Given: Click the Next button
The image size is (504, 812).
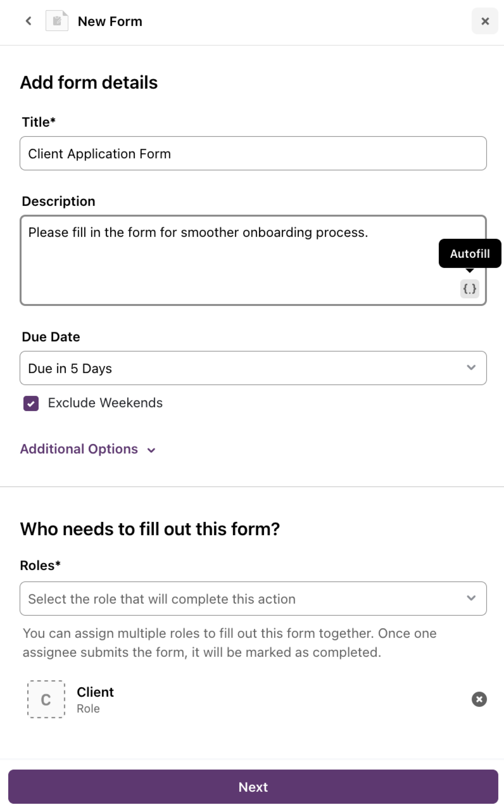Looking at the screenshot, I should 253,787.
